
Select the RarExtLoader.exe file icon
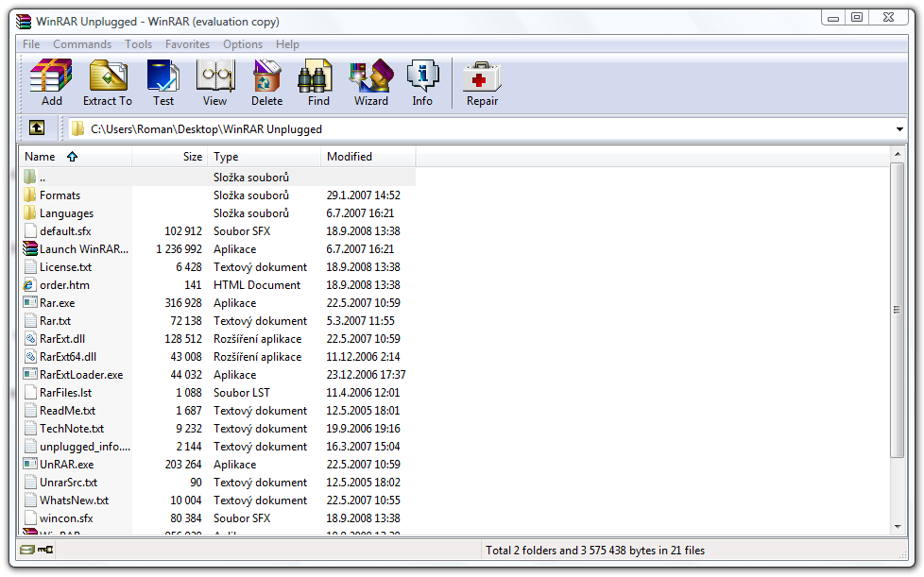(x=30, y=375)
